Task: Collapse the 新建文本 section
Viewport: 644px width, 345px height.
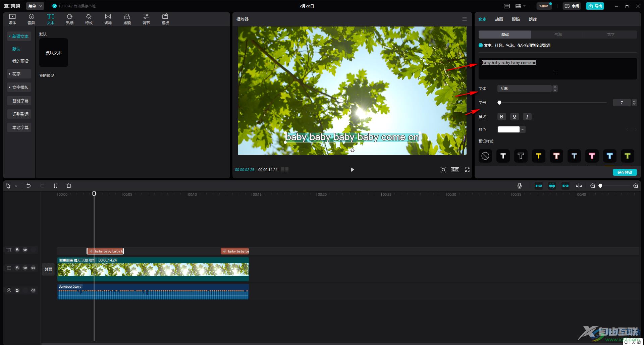Action: (x=19, y=36)
